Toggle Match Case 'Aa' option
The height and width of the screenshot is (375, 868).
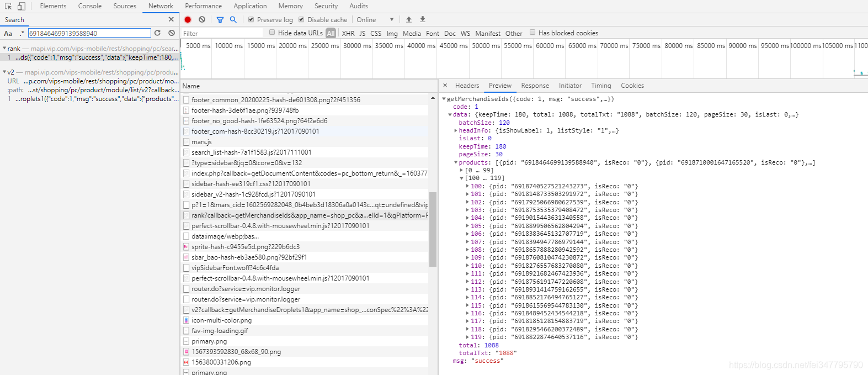point(8,33)
